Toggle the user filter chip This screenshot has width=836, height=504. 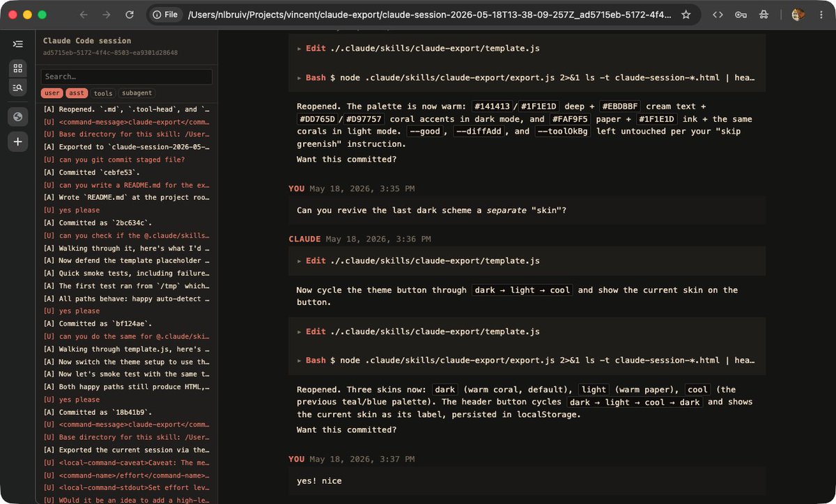click(52, 93)
